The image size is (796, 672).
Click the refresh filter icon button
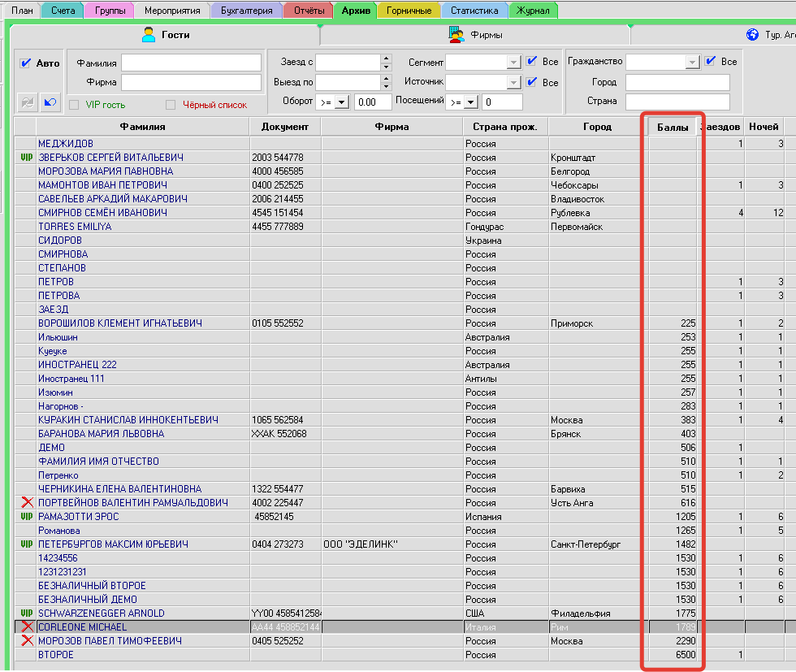click(28, 102)
